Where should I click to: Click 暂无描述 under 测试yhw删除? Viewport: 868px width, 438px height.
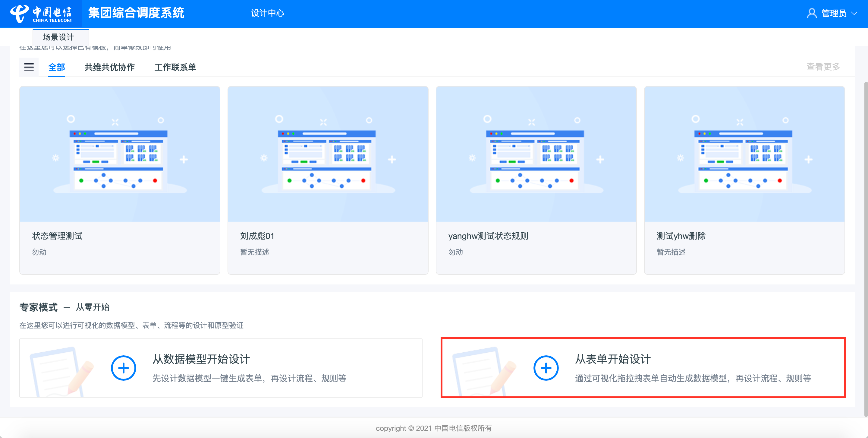click(x=671, y=252)
